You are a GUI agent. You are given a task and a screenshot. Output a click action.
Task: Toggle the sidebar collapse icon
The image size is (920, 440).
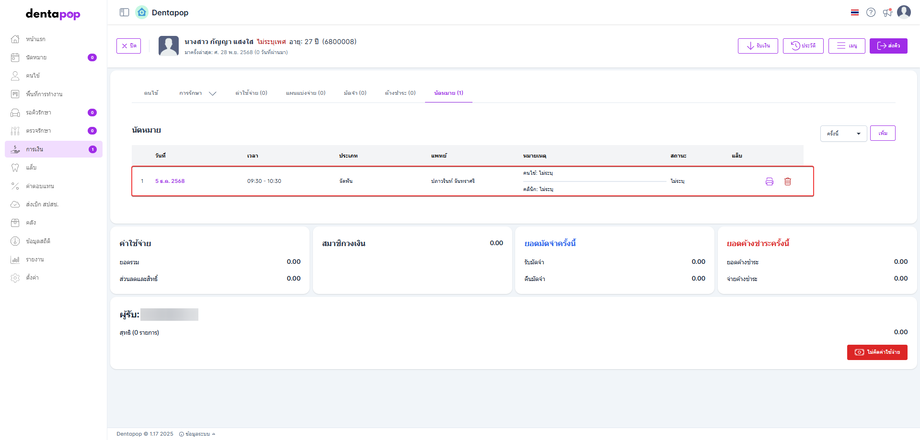pos(124,13)
